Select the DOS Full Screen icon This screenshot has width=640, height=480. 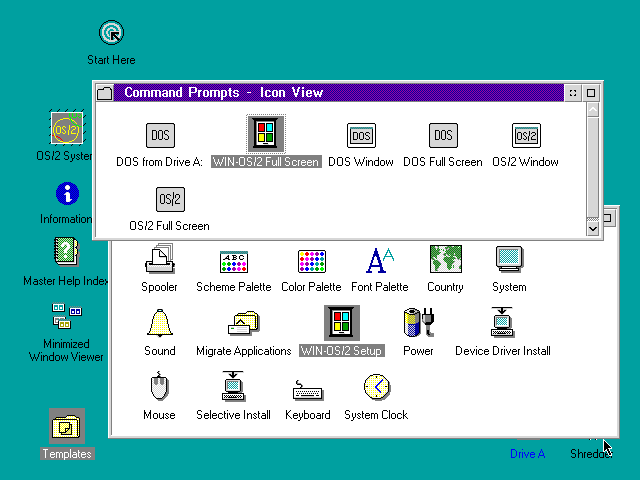tap(443, 135)
